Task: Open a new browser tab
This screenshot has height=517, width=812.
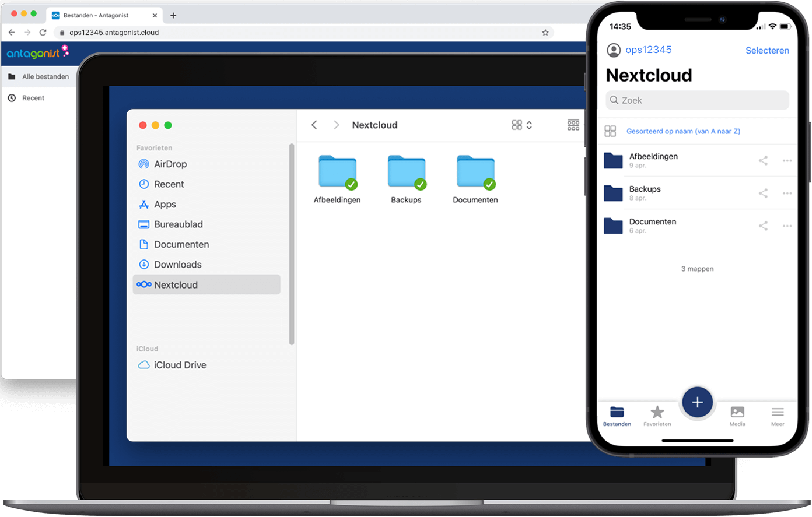Action: (x=173, y=16)
